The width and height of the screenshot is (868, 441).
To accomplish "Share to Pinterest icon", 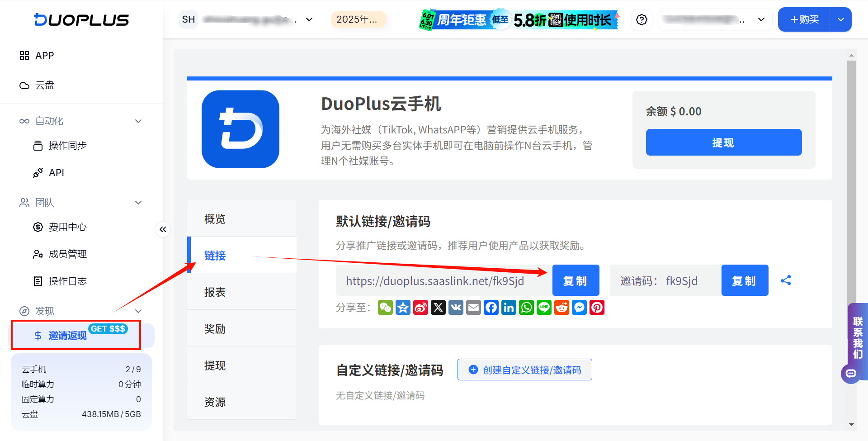I will (597, 308).
